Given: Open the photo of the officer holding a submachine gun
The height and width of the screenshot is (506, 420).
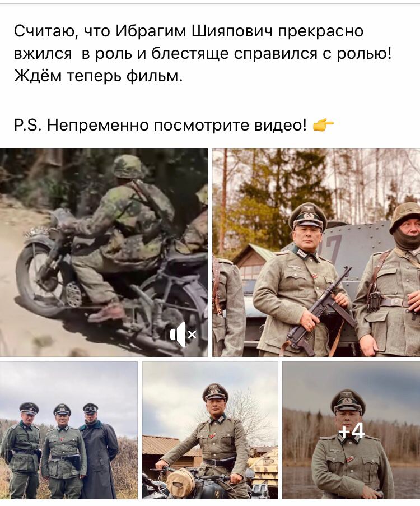Looking at the screenshot, I should pyautogui.click(x=316, y=252).
